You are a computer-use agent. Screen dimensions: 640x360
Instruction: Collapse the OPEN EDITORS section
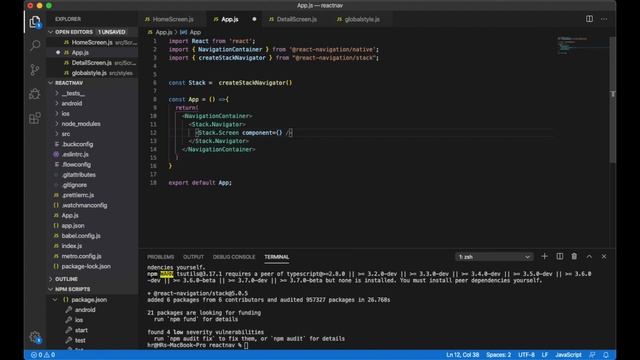74,32
